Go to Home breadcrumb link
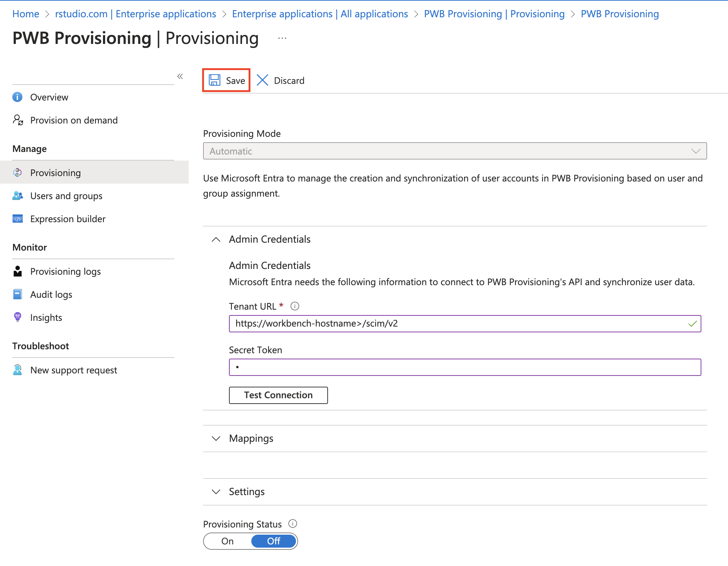The image size is (728, 566). coord(26,14)
